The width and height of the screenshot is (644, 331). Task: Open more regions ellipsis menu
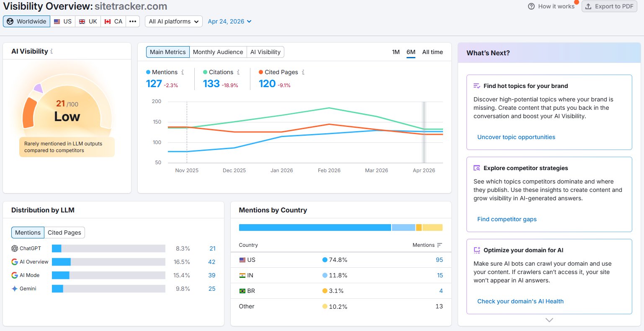133,21
